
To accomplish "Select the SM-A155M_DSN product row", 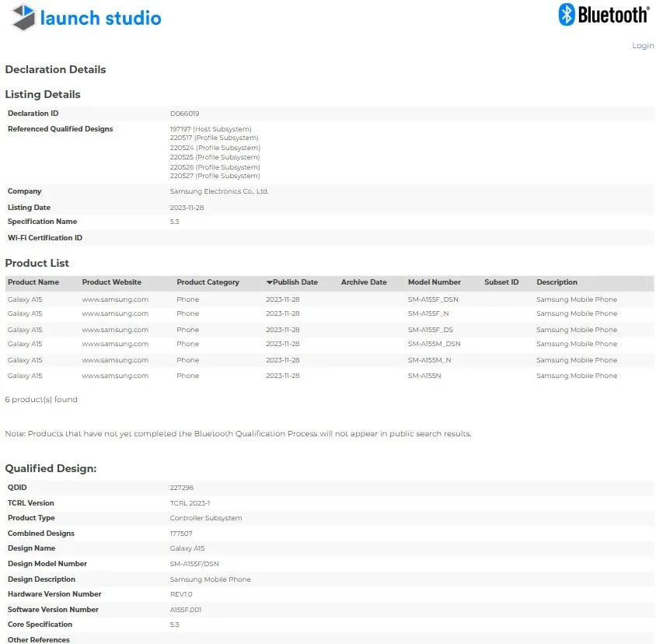I will (x=434, y=344).
